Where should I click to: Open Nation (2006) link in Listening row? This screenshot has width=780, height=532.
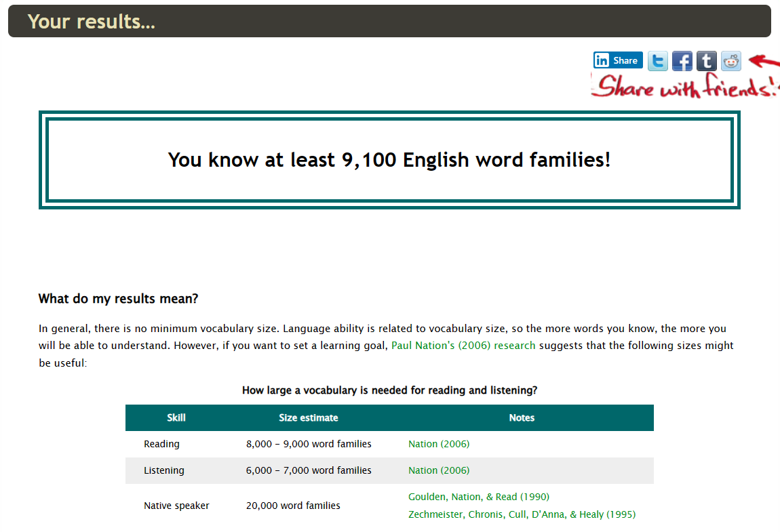click(x=439, y=470)
